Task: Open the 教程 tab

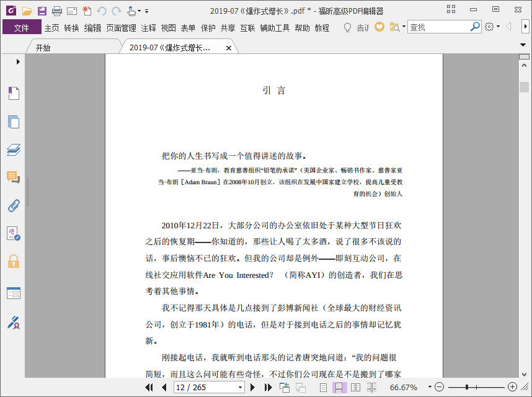Action: 322,28
